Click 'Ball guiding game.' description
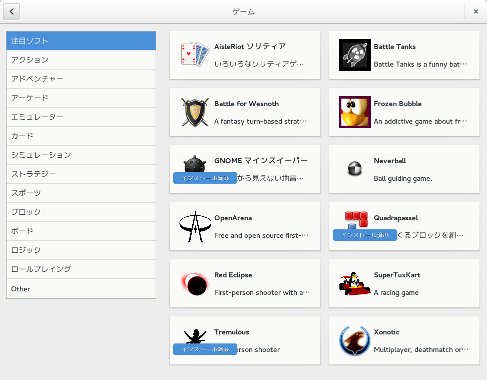Viewport: 487px width, 380px height. [403, 179]
